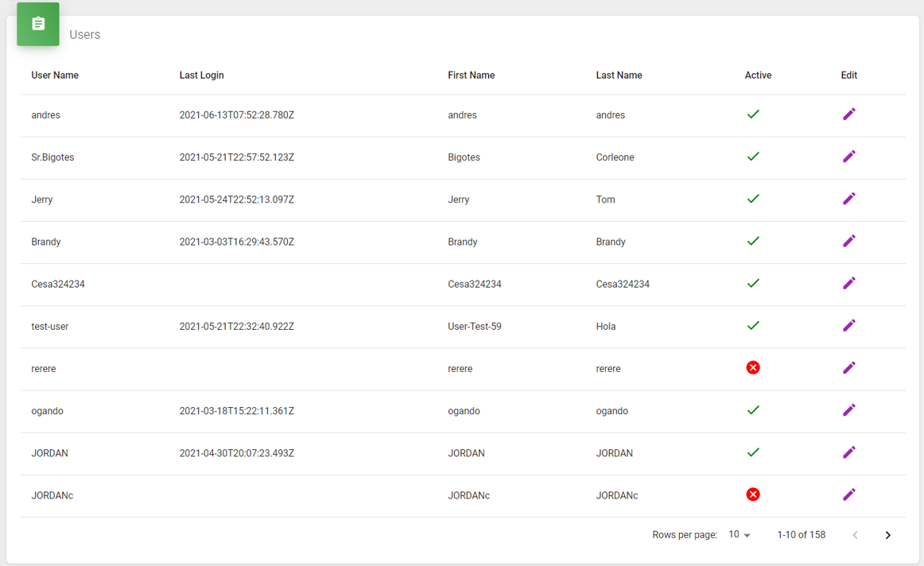924x566 pixels.
Task: Click the Active column header
Action: point(758,76)
